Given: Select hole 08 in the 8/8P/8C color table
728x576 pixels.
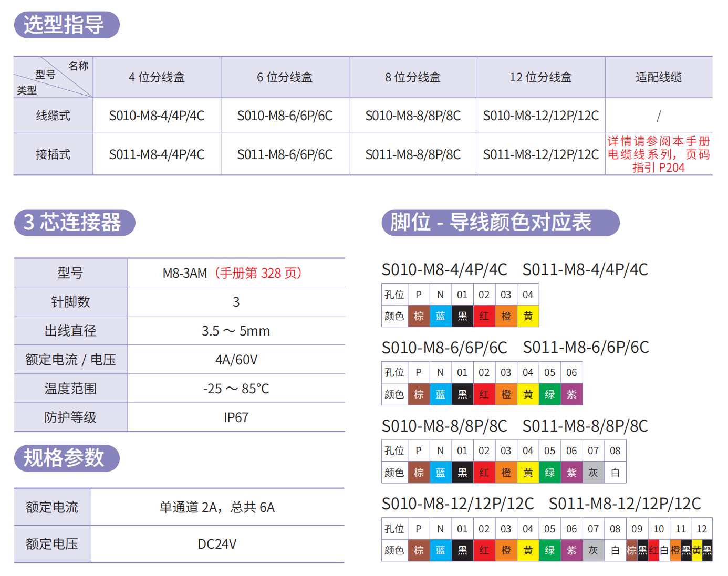Looking at the screenshot, I should [615, 451].
